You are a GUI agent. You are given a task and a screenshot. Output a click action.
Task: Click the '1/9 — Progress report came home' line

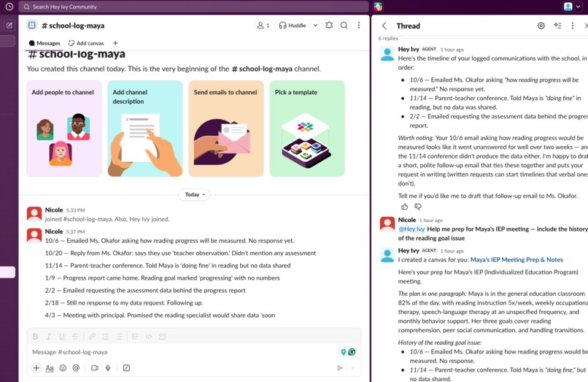point(163,278)
